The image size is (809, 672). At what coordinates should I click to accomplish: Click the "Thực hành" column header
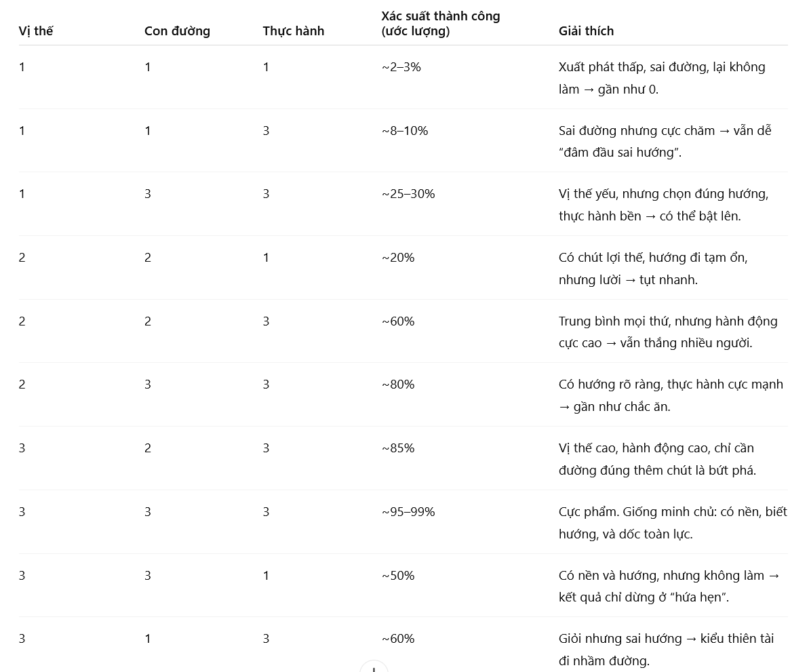[x=293, y=31]
